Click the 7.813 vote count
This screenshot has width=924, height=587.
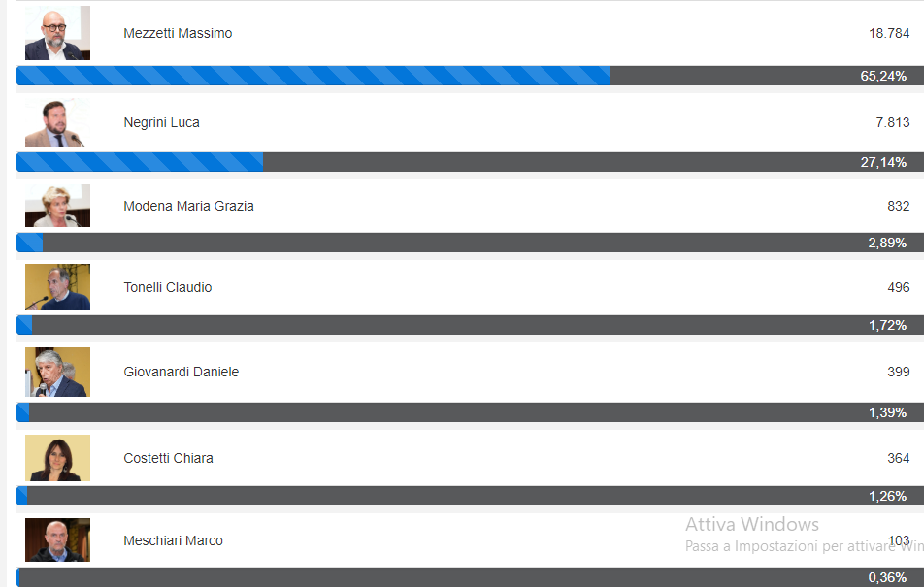[x=893, y=123]
